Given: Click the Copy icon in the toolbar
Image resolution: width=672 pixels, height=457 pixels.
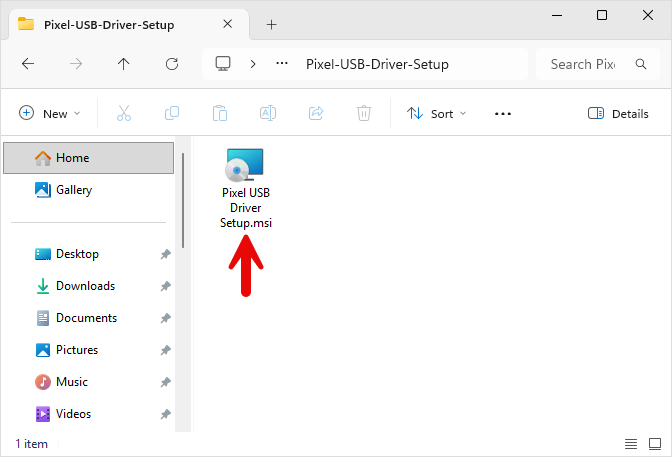Looking at the screenshot, I should click(x=172, y=113).
